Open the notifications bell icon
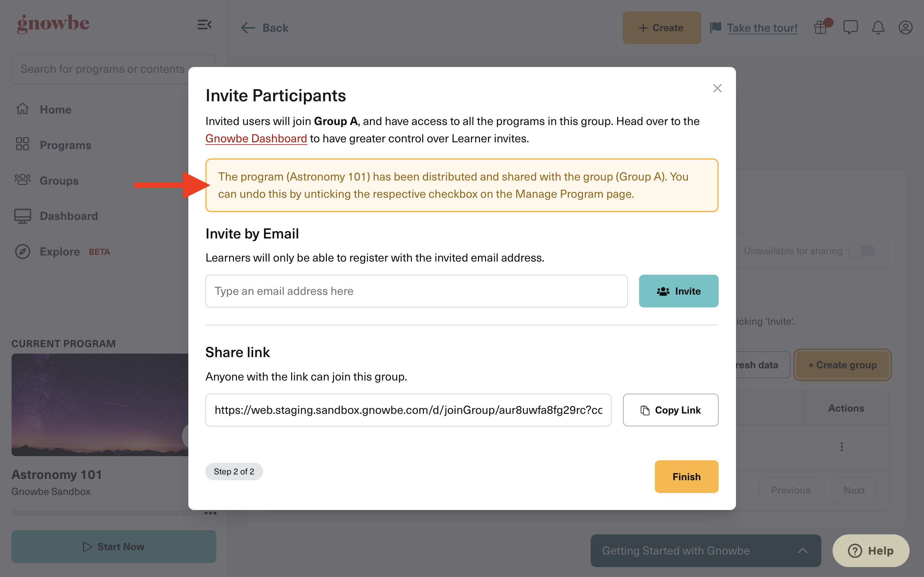 coord(878,27)
